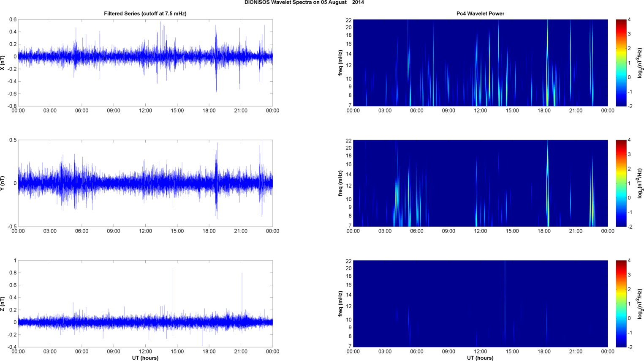Click 'freq (mHz)' label of the X wavelet spectrum
The height and width of the screenshot is (361, 644).
point(340,63)
